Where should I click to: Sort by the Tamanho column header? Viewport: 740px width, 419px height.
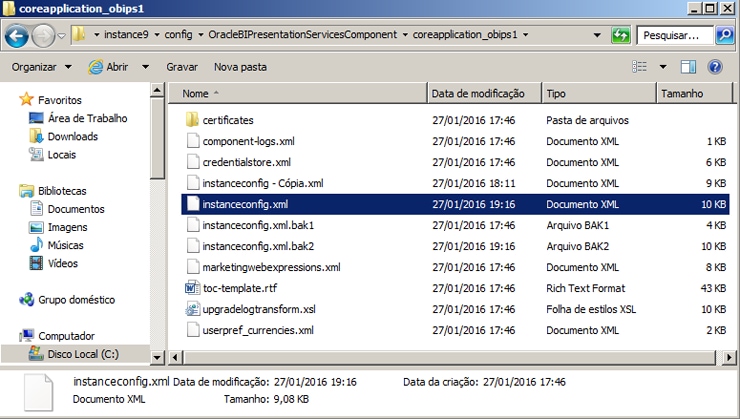pos(694,93)
